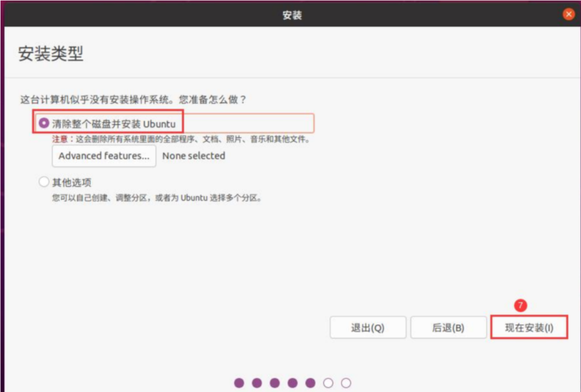This screenshot has width=581, height=392.
Task: Click description under 其他选项 about partitions
Action: coord(157,198)
